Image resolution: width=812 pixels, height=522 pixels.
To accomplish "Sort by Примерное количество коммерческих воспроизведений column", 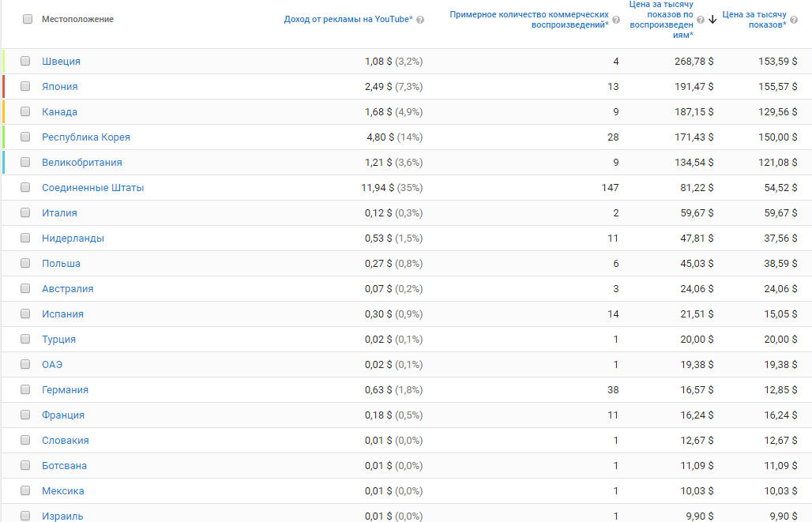I will 528,20.
